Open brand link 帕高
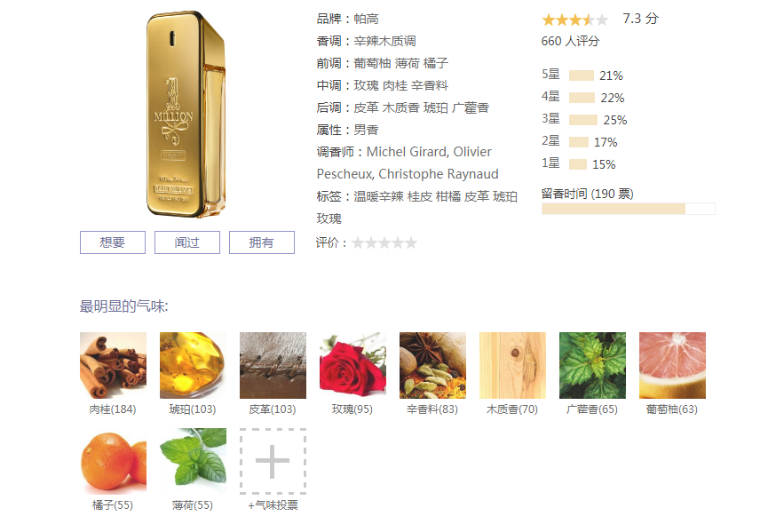776x532 pixels. tap(366, 19)
